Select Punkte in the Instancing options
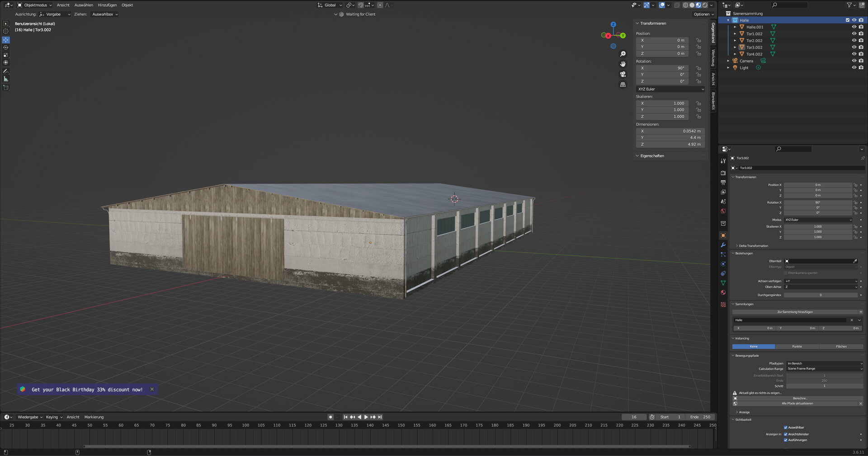This screenshot has width=868, height=456. (797, 347)
